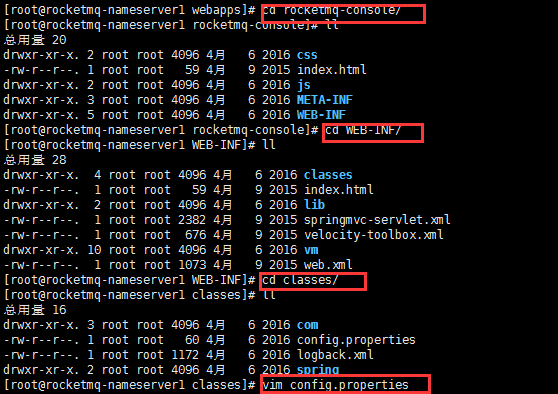Click the '总用量 16' total line

(35, 310)
